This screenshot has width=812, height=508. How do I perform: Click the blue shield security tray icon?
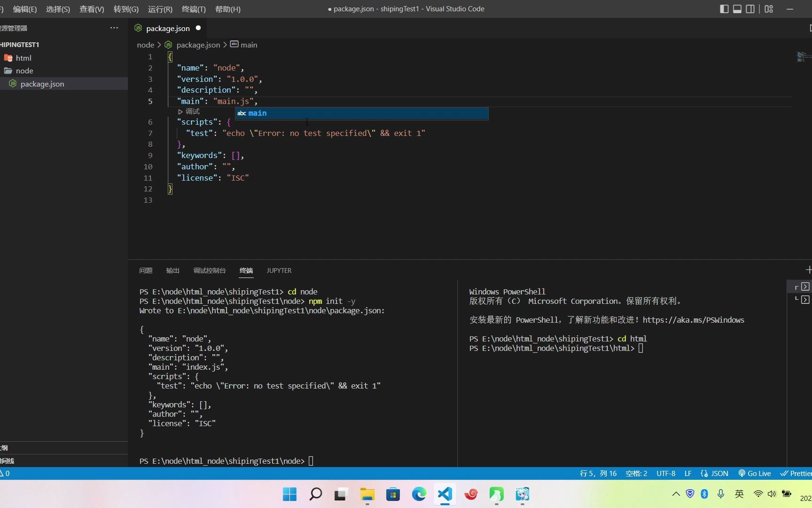690,494
